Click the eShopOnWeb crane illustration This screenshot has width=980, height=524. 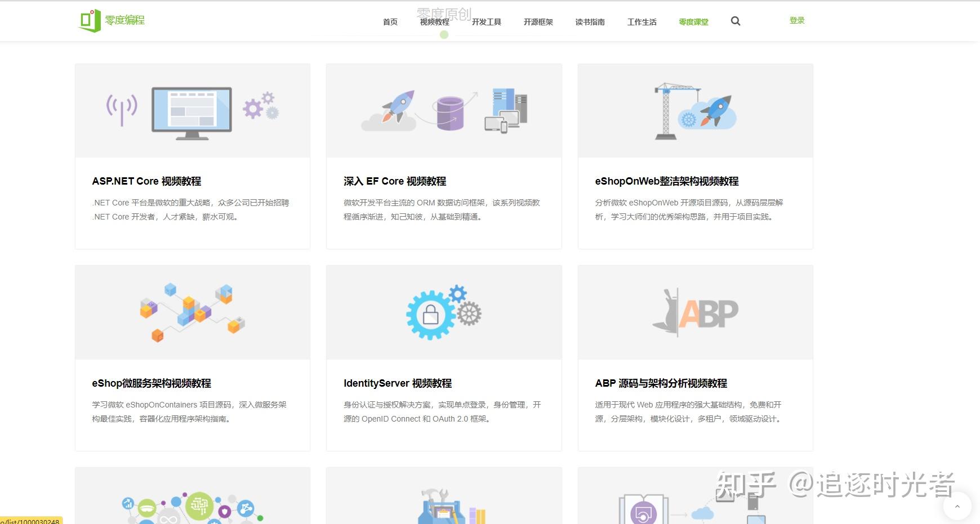tap(694, 110)
